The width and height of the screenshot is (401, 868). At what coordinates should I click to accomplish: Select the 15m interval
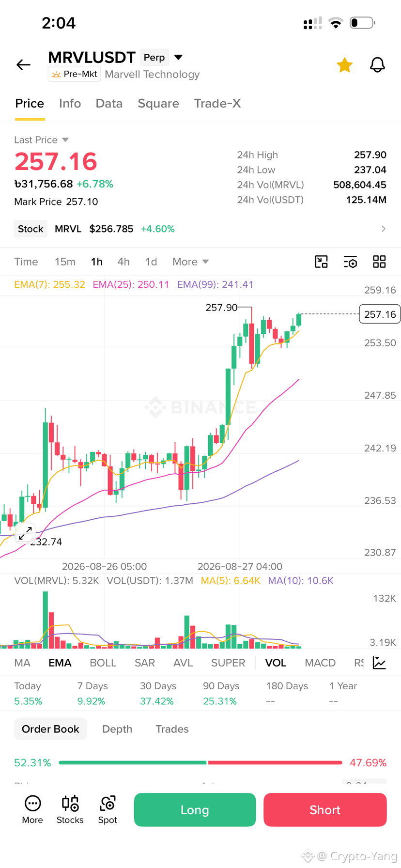[65, 262]
